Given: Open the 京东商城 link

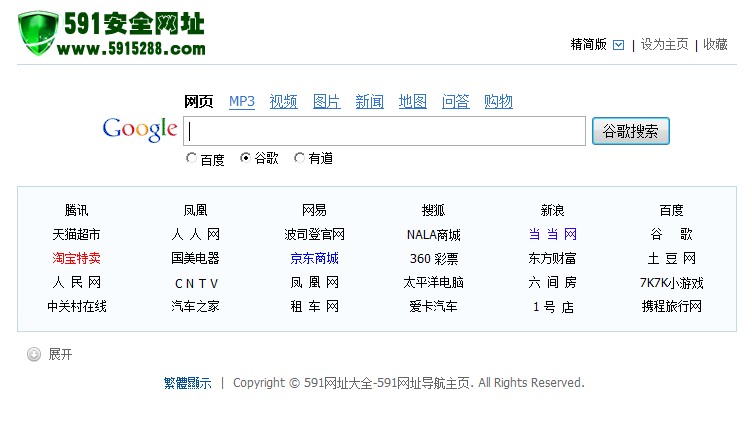Looking at the screenshot, I should coord(314,259).
